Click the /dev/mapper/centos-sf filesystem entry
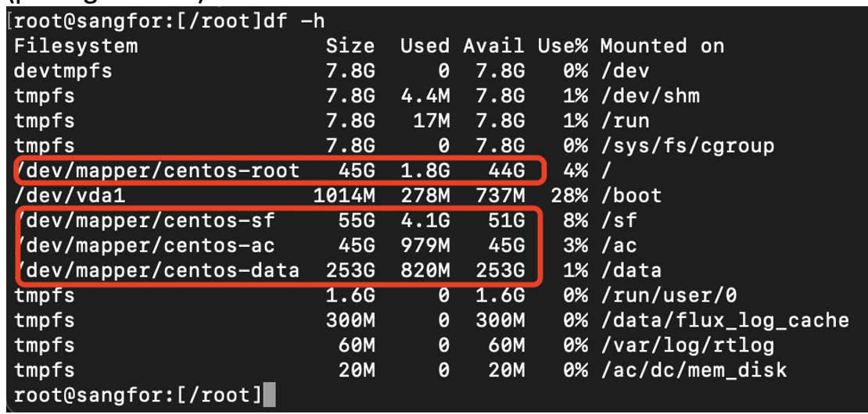This screenshot has width=868, height=414. (145, 221)
